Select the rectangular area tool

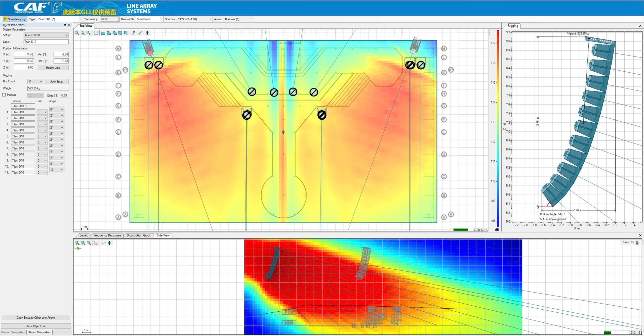pos(103,33)
